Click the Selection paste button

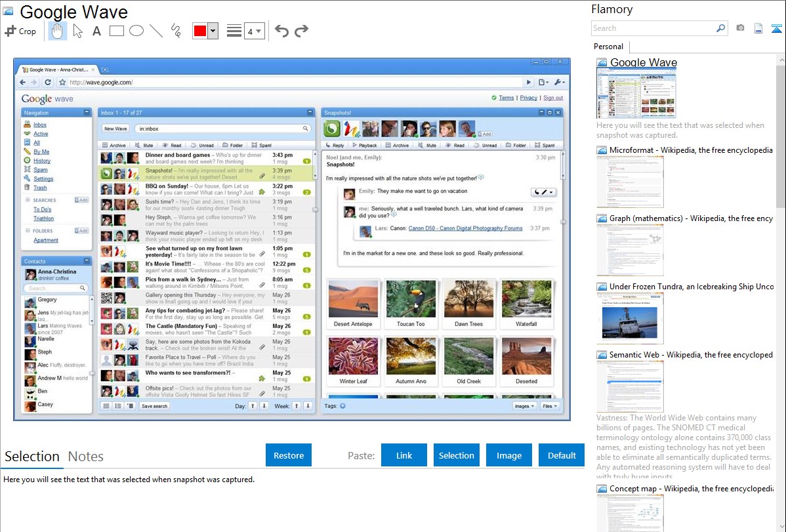point(457,455)
